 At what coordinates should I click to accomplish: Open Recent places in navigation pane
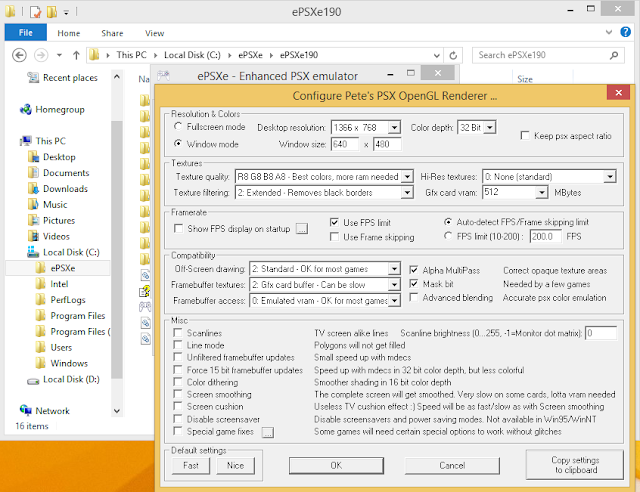tap(69, 78)
